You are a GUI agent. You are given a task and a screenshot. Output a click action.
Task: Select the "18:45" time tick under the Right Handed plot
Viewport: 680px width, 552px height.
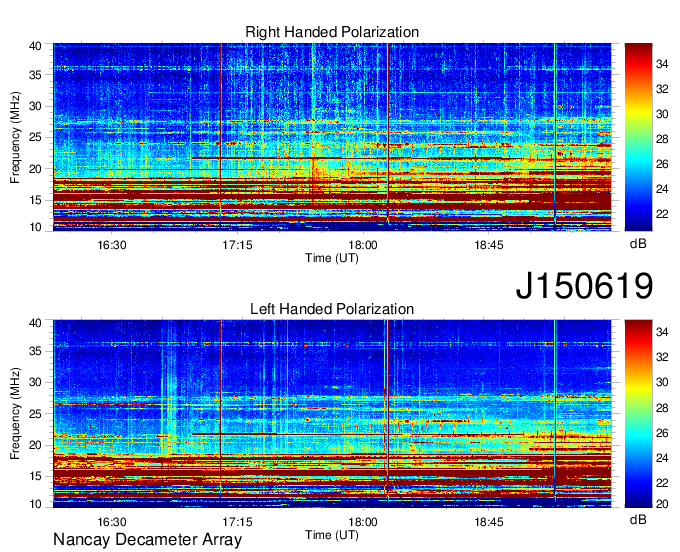click(489, 245)
